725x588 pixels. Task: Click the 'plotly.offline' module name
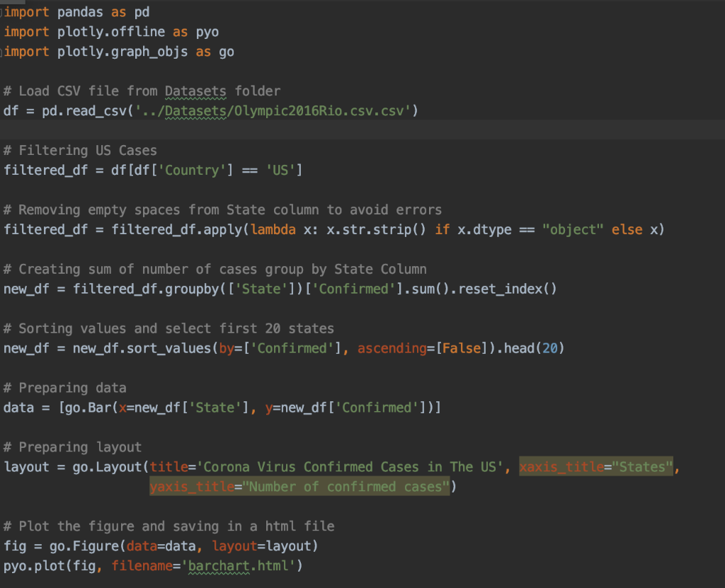point(111,32)
